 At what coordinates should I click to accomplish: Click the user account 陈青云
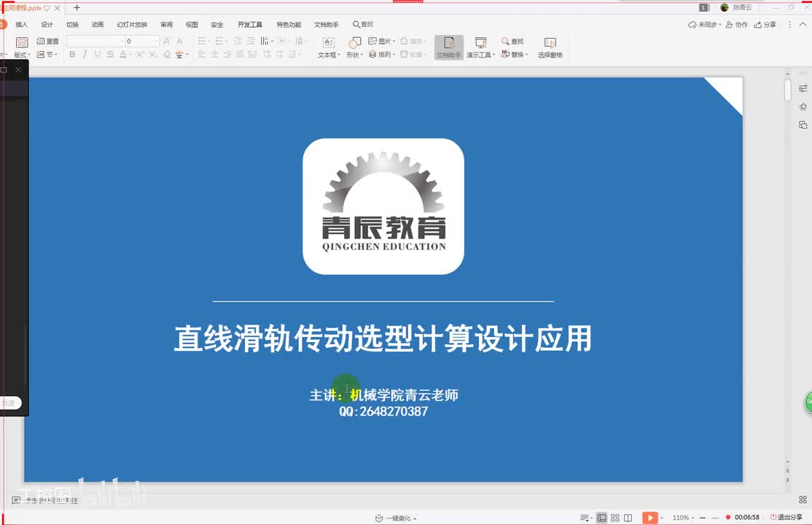click(x=736, y=7)
